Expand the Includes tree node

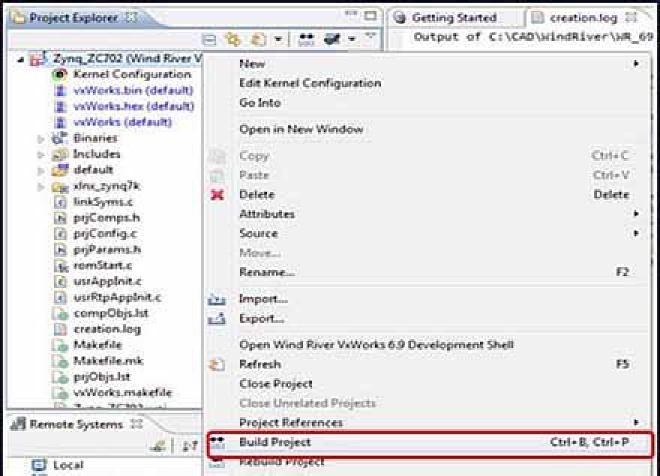click(41, 155)
